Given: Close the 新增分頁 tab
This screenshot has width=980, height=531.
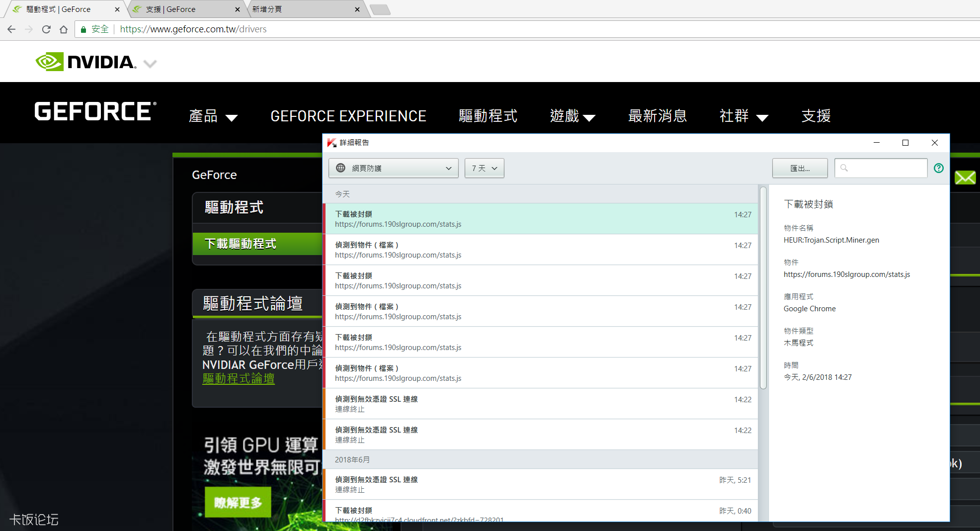Looking at the screenshot, I should [357, 9].
